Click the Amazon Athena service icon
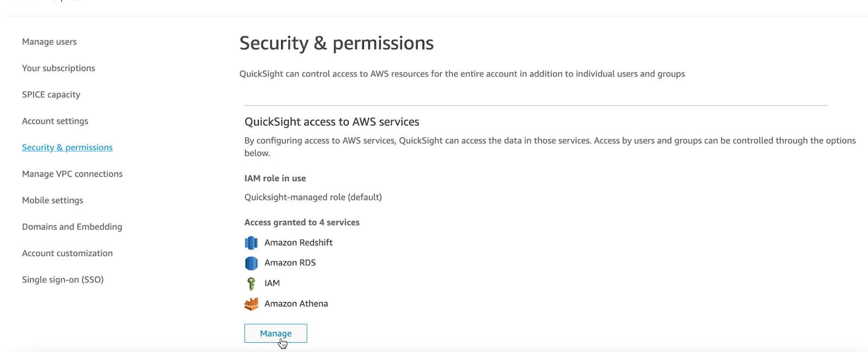The height and width of the screenshot is (352, 868). pos(251,304)
